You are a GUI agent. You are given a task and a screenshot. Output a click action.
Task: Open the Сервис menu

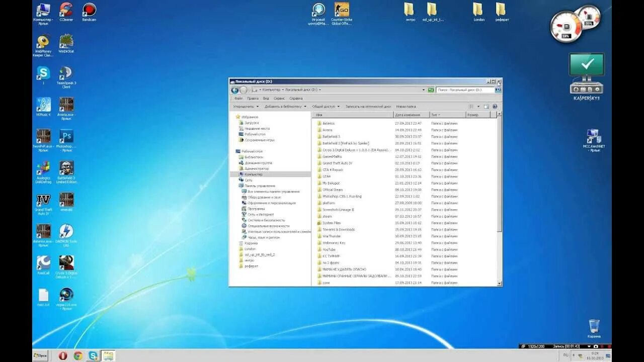click(x=279, y=99)
